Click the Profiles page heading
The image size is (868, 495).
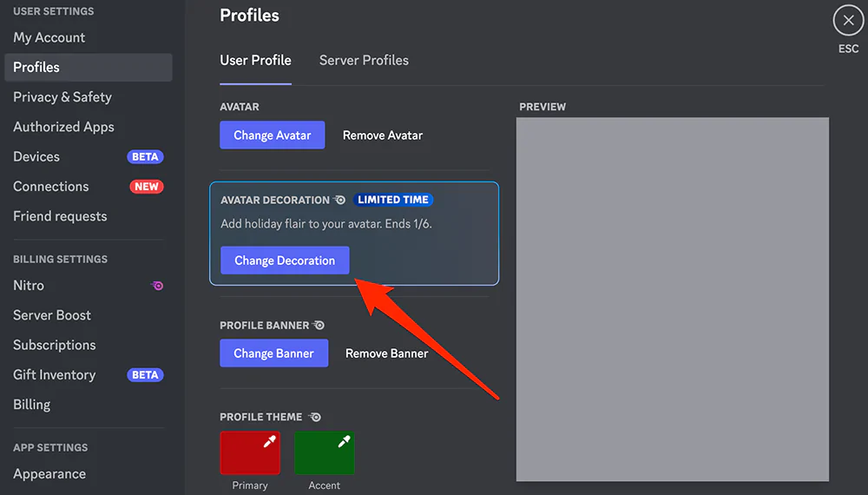(x=250, y=16)
